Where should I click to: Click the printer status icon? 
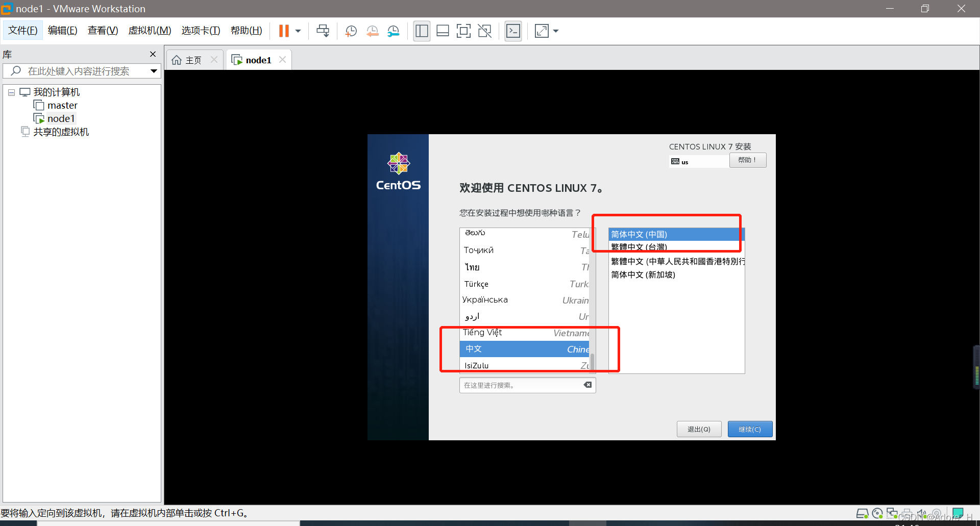[x=907, y=513]
